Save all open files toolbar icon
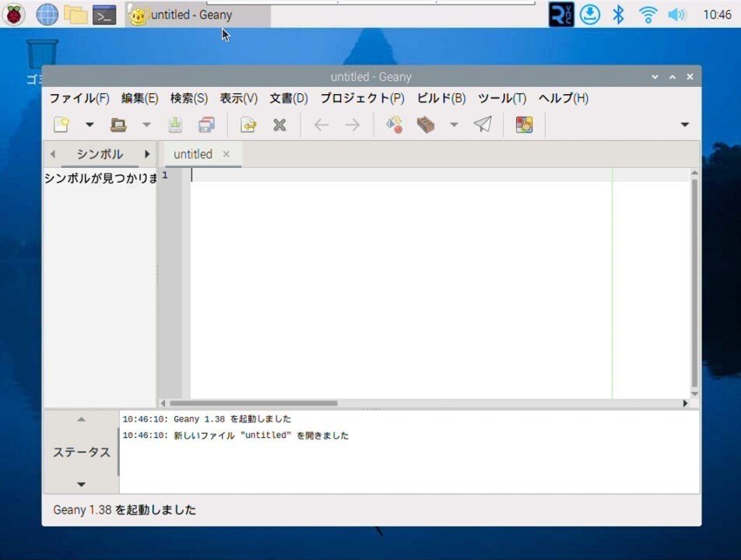Screen dimensions: 741x560 point(206,125)
